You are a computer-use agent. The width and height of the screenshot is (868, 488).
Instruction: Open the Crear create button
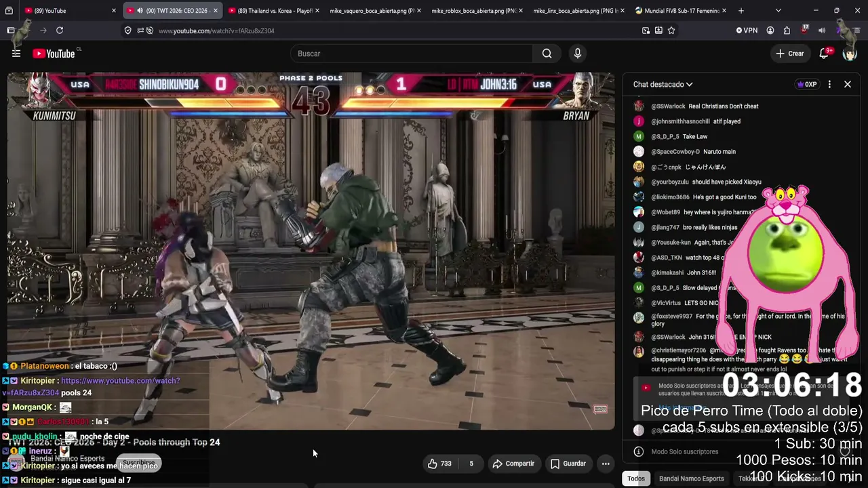click(x=790, y=54)
